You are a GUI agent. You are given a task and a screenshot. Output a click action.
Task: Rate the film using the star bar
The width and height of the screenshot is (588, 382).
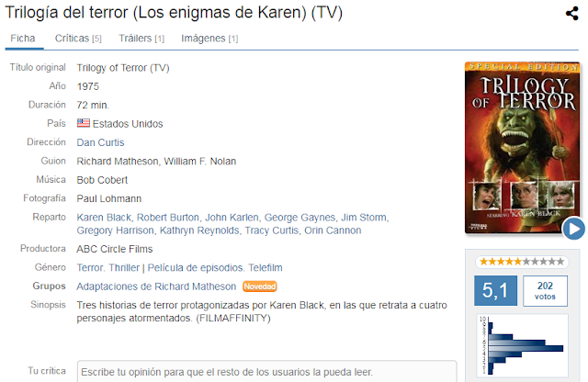point(522,262)
